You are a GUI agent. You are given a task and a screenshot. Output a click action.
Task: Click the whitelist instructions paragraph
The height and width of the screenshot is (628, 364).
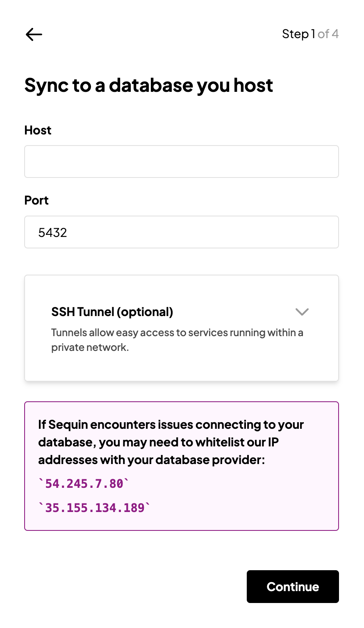pos(171,442)
